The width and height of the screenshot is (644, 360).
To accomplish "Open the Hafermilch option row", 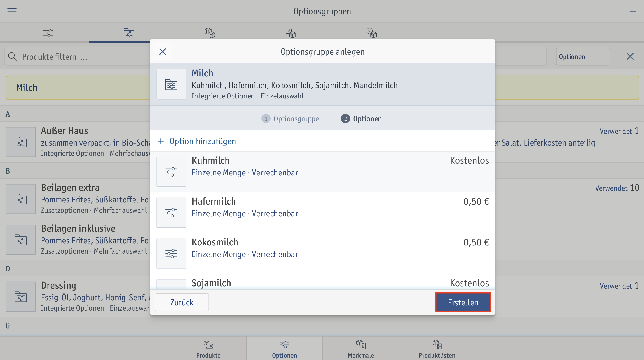I will [322, 213].
